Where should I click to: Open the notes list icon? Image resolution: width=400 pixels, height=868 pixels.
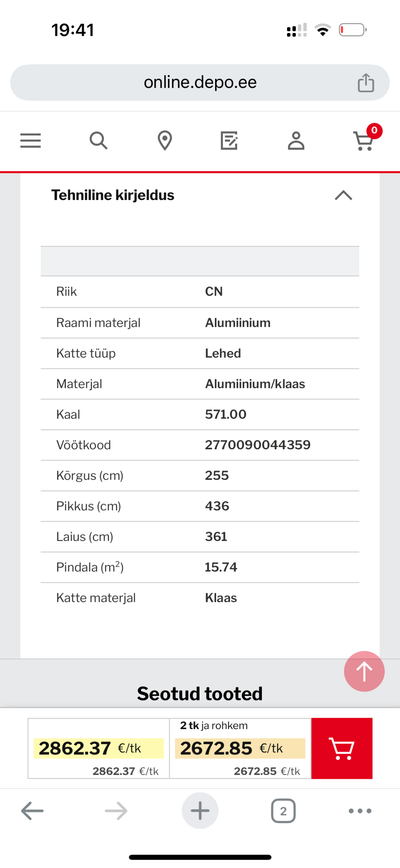229,141
